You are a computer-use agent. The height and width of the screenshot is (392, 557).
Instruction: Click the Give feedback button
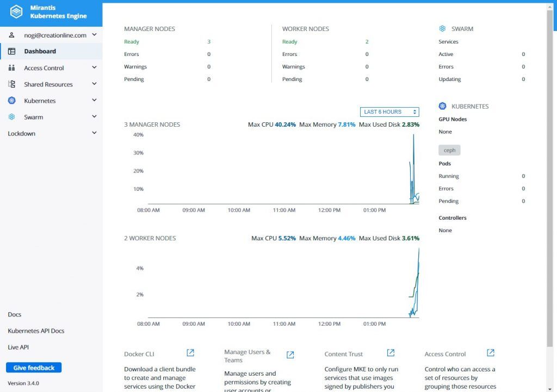pos(34,368)
